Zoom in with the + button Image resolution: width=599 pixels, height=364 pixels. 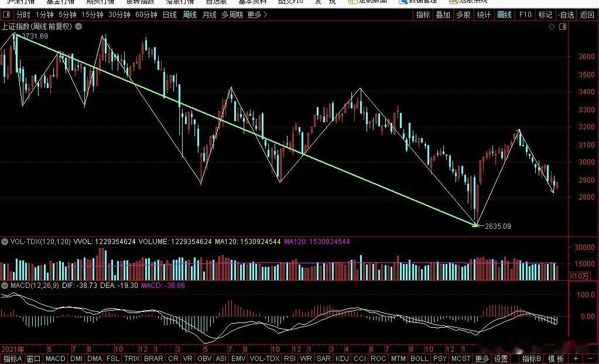(576, 359)
